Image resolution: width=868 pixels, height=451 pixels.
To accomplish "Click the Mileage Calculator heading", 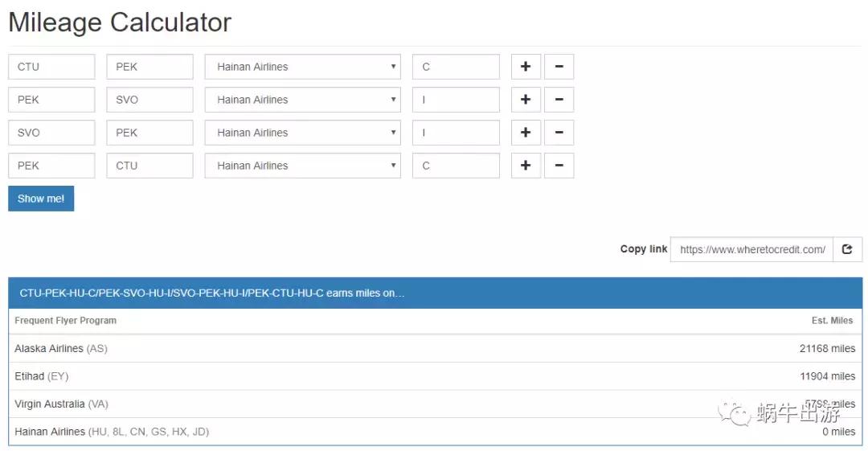I will [x=120, y=23].
